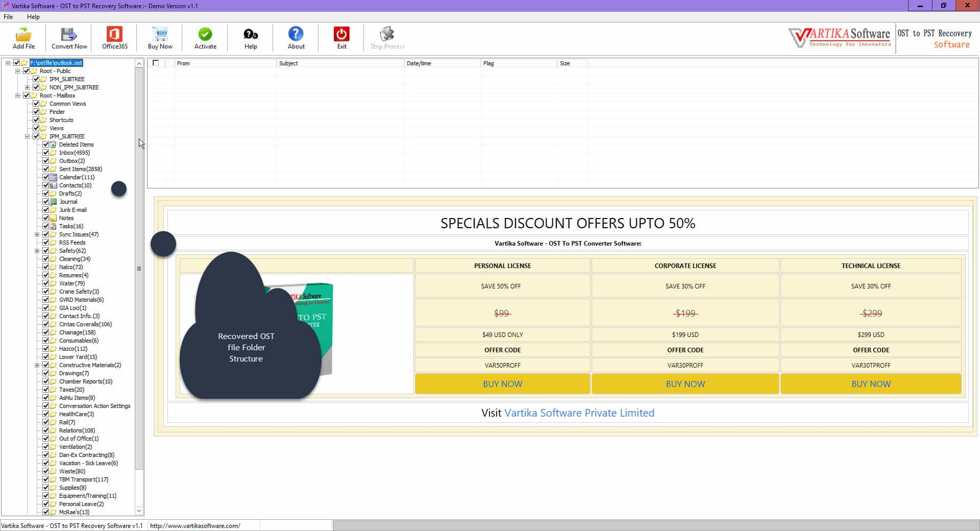Click folder tree scroll down arrow

coord(139,511)
